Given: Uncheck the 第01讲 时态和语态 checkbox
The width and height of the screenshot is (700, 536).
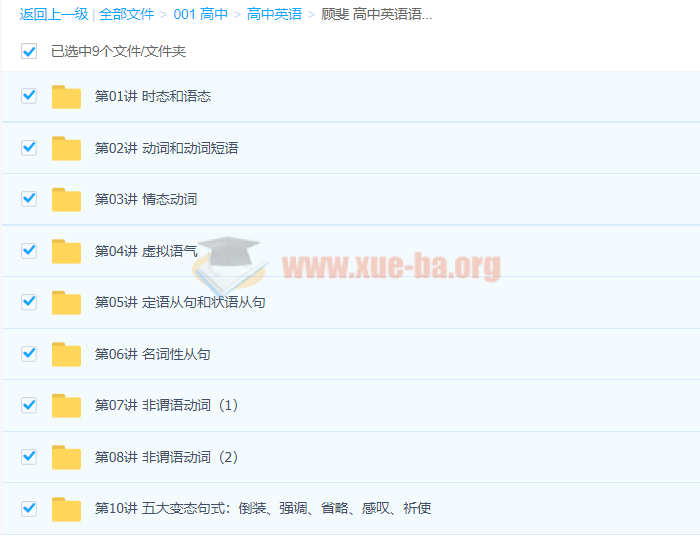Looking at the screenshot, I should (29, 96).
